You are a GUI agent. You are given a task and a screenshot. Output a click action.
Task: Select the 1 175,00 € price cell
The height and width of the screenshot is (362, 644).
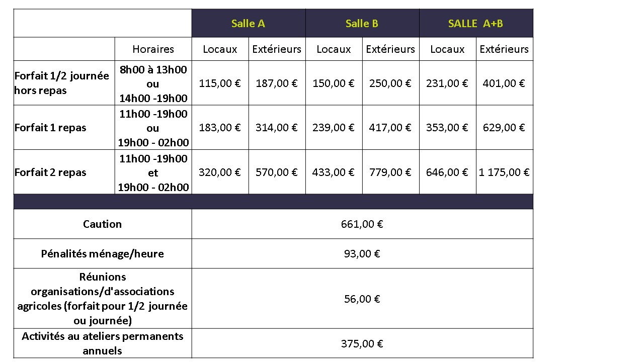click(504, 172)
